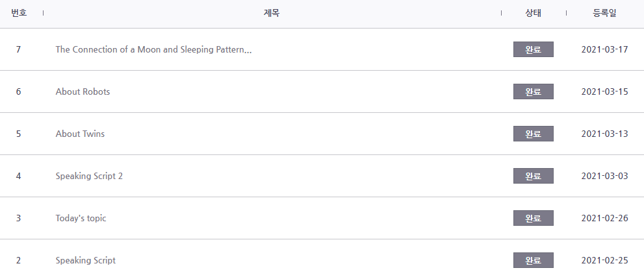Click the 완료 badge in row number 2
The image size is (644, 279).
click(x=533, y=261)
